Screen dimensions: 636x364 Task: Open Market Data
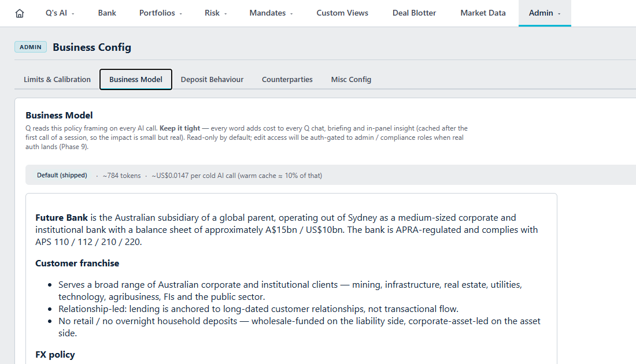pyautogui.click(x=483, y=13)
